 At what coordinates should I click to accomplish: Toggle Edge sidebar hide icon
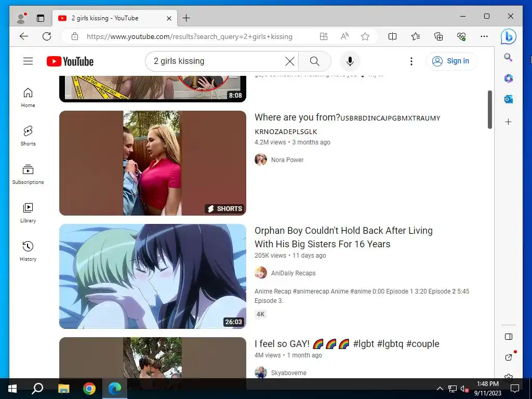pyautogui.click(x=508, y=337)
